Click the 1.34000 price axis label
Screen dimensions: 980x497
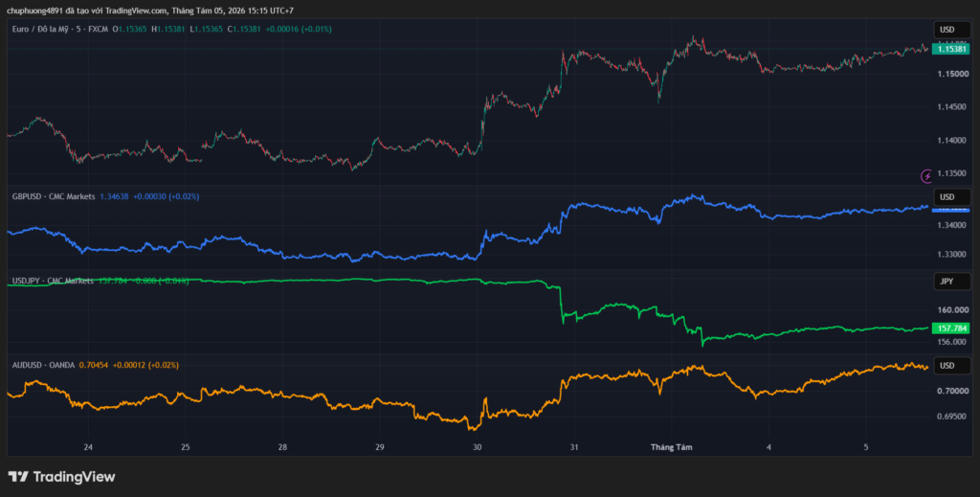coord(950,225)
